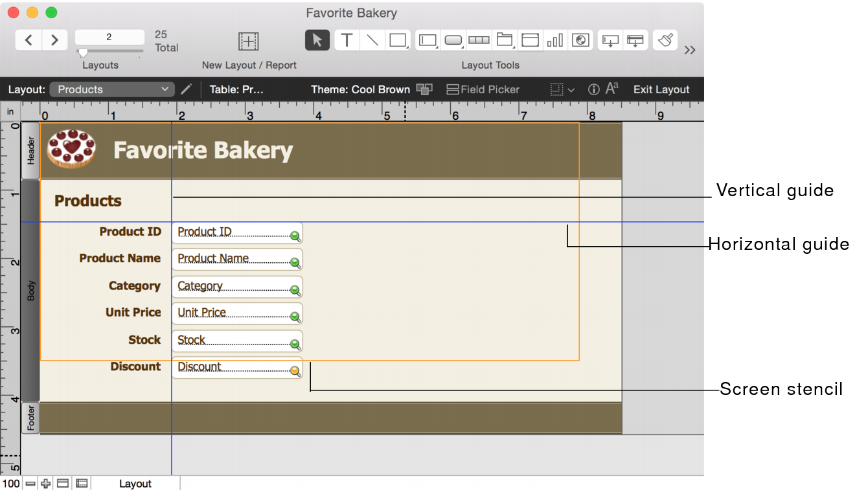Select the Tab Control tool

coord(505,40)
